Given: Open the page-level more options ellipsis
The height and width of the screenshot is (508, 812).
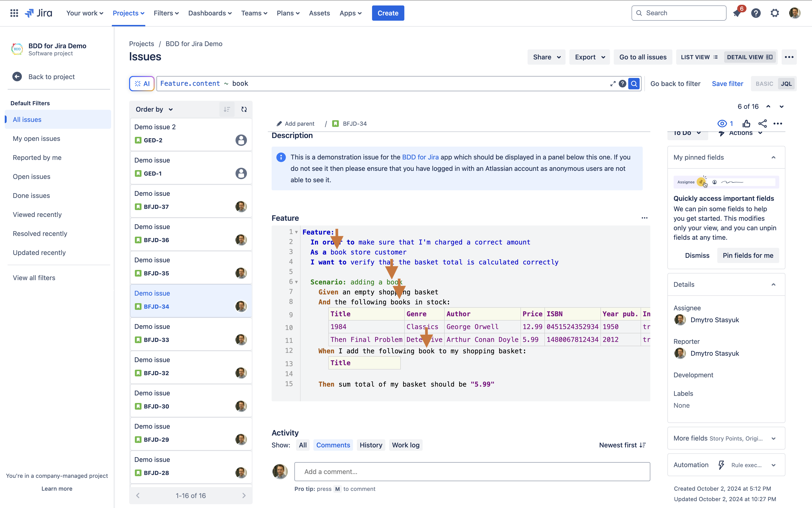Looking at the screenshot, I should click(x=789, y=57).
